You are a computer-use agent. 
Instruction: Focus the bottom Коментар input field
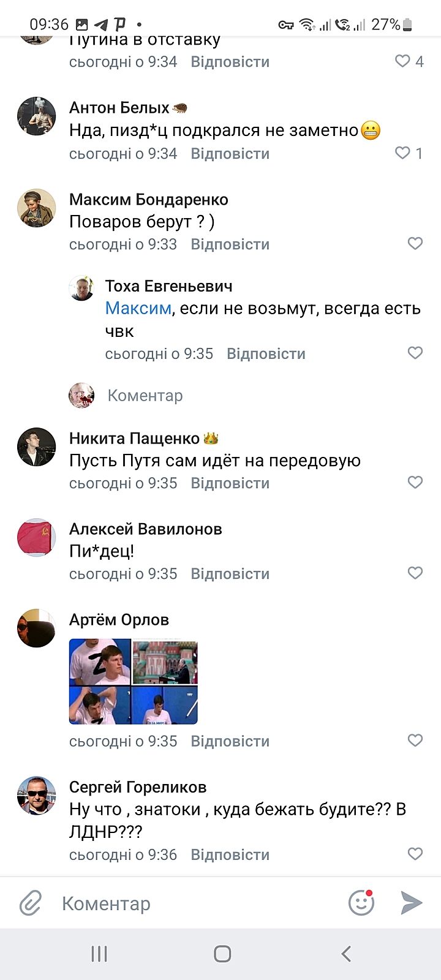196,903
